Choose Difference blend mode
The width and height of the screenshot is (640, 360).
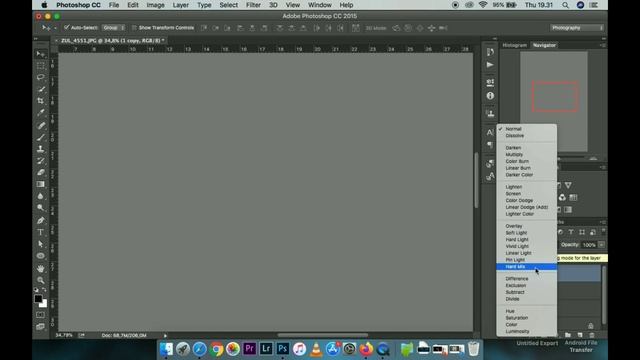tap(527, 279)
